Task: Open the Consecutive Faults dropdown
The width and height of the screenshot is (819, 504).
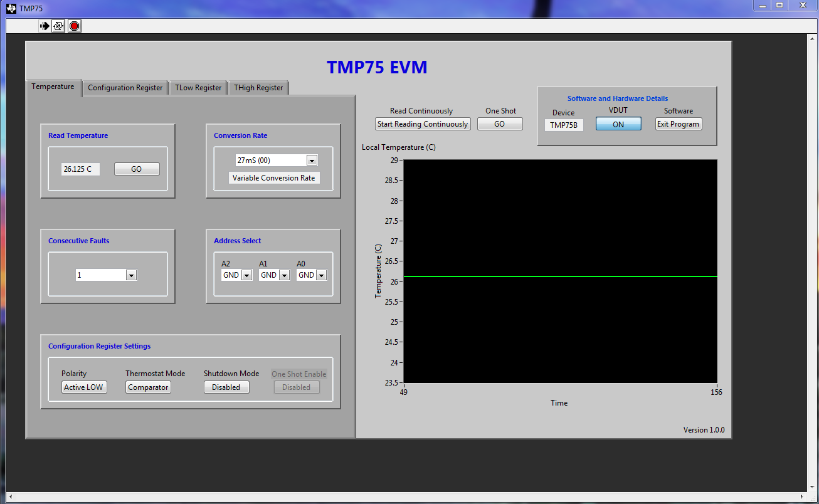Action: (x=131, y=275)
